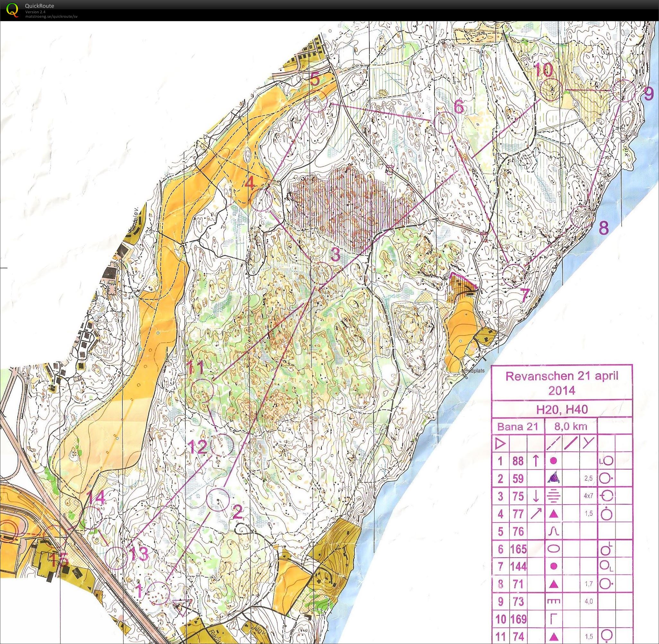
Task: Click control code 144 in the table
Action: click(x=518, y=567)
